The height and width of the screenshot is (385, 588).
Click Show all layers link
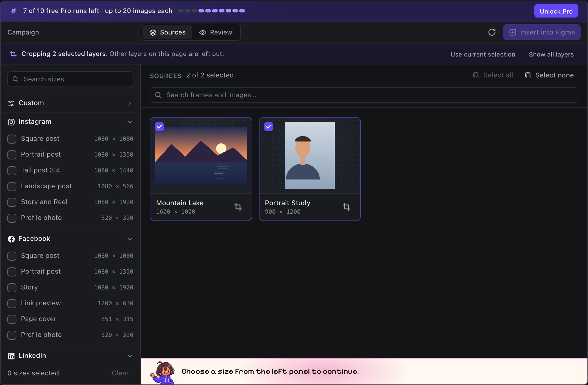tap(551, 54)
